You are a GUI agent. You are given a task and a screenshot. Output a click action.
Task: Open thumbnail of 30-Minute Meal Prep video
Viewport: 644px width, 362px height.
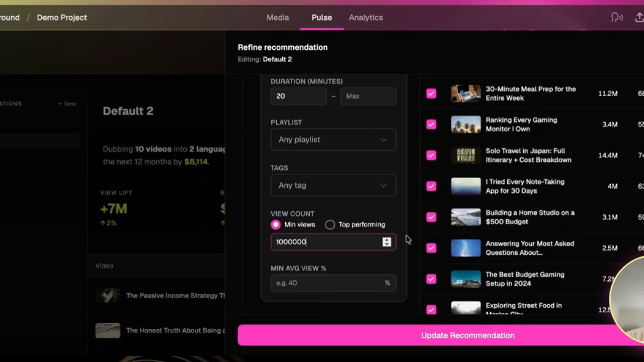pyautogui.click(x=466, y=94)
